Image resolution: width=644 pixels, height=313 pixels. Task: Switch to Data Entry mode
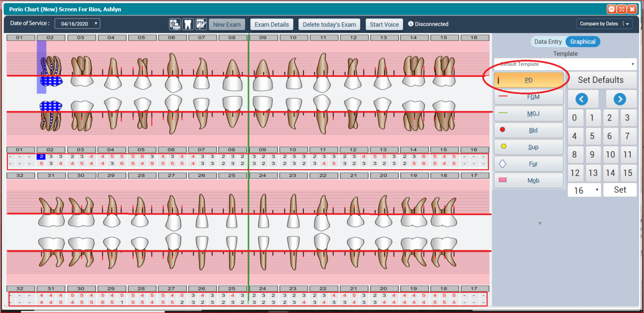click(x=548, y=41)
